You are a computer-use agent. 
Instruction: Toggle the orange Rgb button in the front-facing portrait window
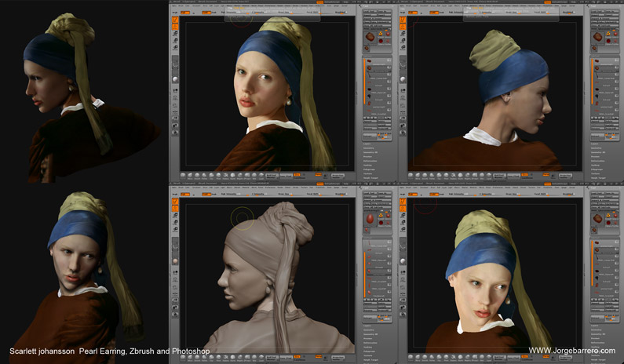185,13
